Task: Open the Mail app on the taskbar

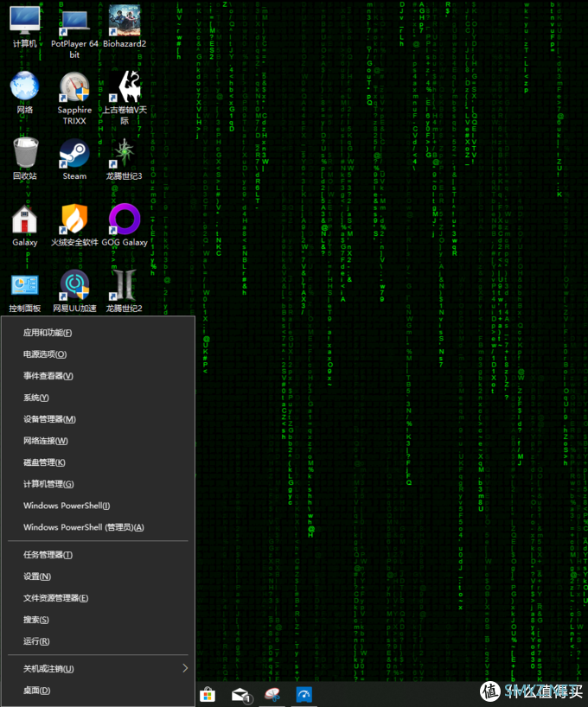Action: [241, 695]
